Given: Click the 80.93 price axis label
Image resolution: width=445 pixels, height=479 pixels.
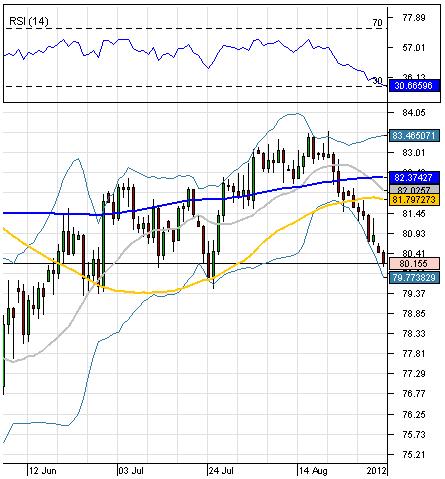Looking at the screenshot, I should coord(414,233).
